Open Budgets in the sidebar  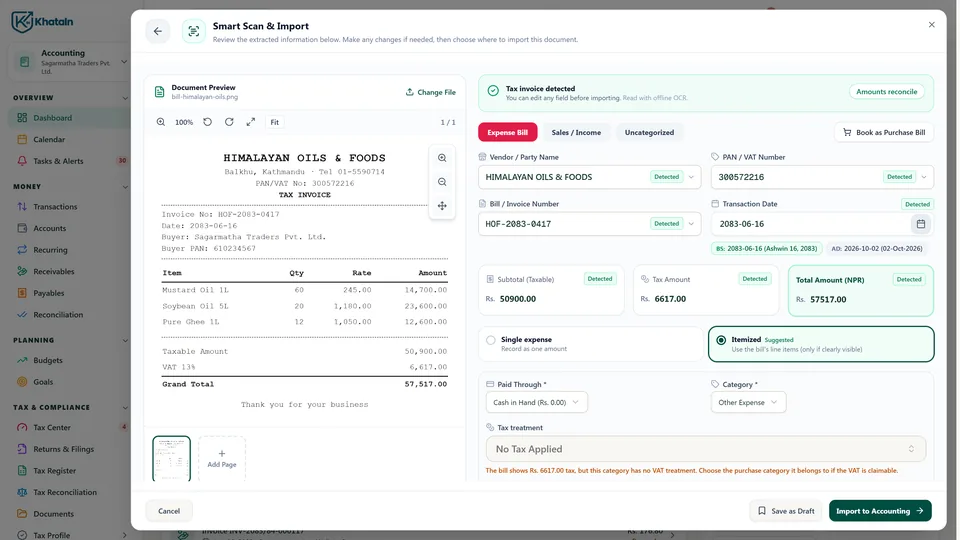coord(69,361)
